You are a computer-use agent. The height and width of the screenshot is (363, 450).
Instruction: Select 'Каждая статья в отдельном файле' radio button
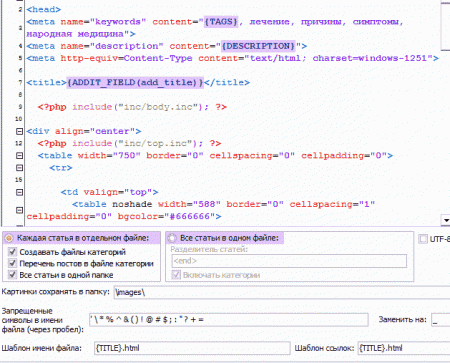(x=9, y=238)
